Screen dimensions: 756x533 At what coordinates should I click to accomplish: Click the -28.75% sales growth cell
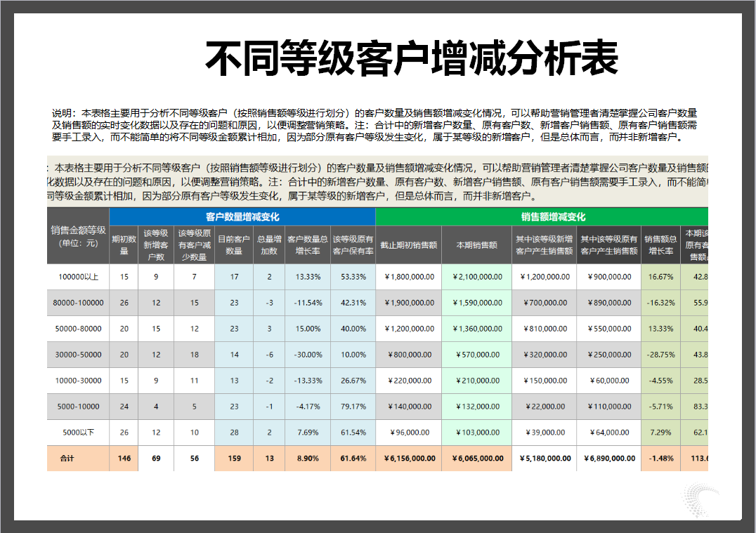point(660,355)
